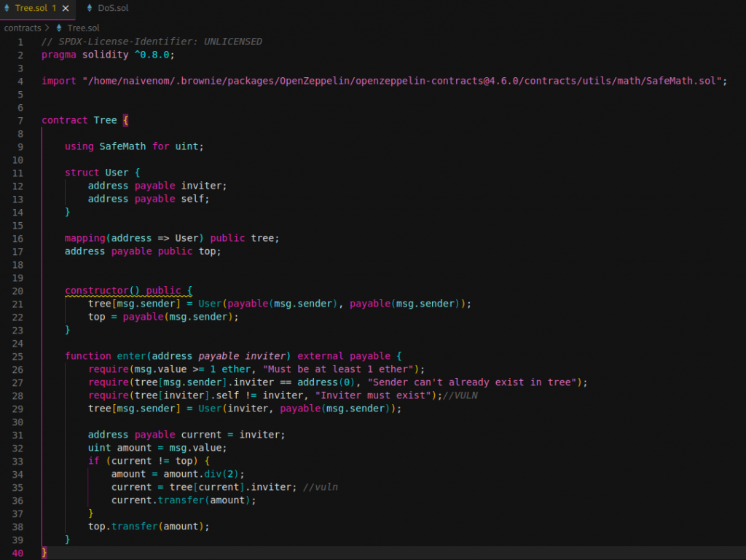The width and height of the screenshot is (746, 560).
Task: Click line number 25 in the gutter
Action: 18,356
